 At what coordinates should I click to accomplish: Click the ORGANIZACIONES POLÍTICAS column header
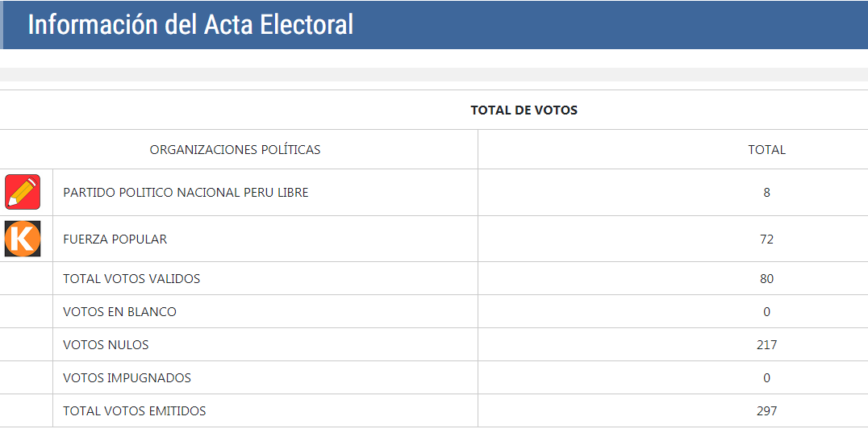235,149
